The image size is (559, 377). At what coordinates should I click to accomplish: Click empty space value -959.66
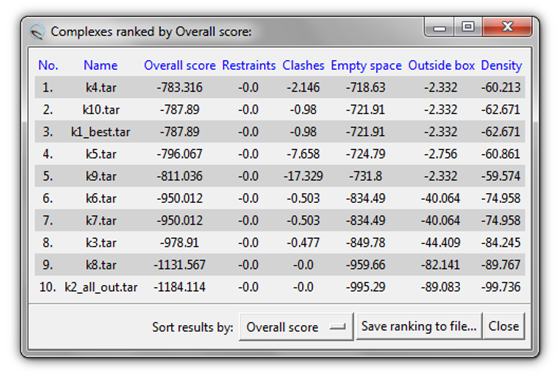pyautogui.click(x=366, y=265)
